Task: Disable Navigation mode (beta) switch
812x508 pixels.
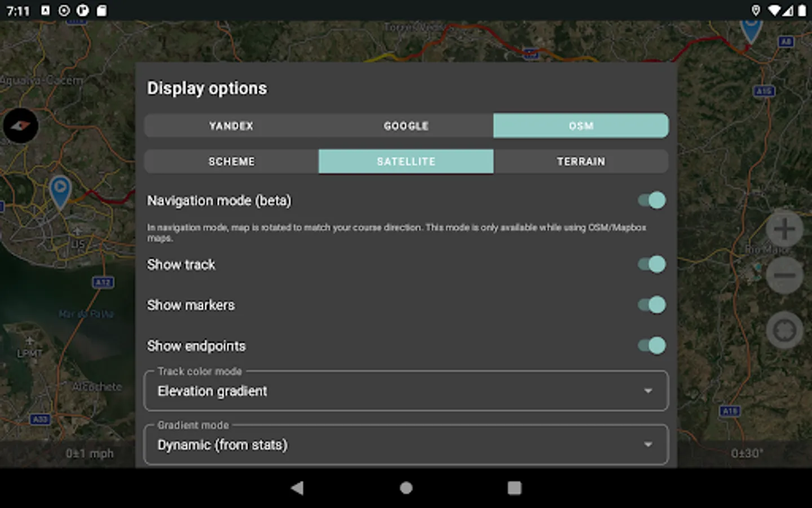Action: click(x=651, y=200)
